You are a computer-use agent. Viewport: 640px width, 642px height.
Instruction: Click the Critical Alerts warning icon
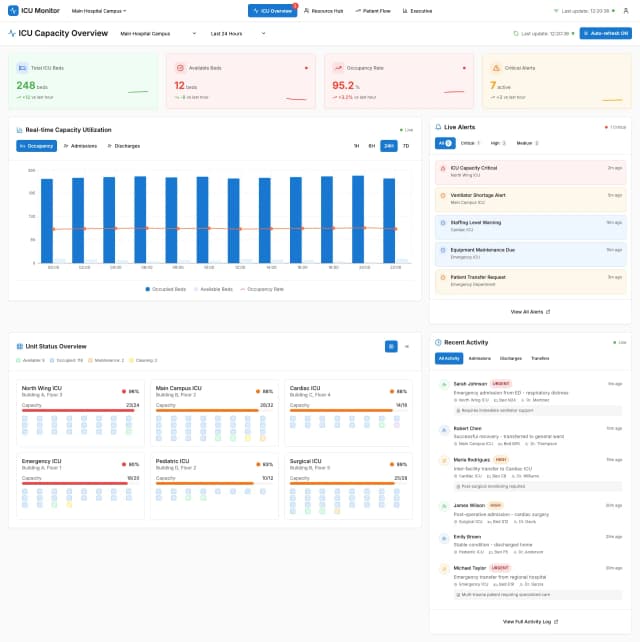[x=496, y=68]
